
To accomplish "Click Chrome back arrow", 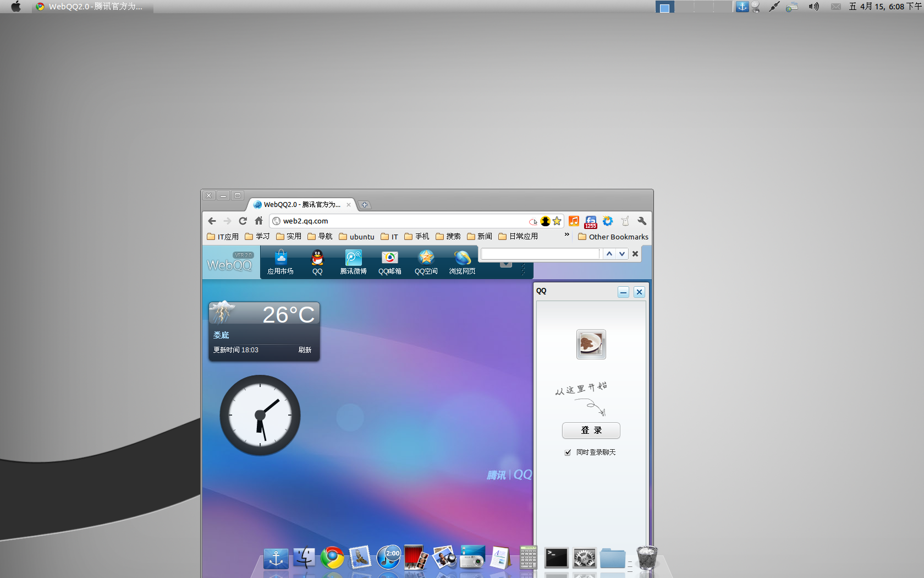I will point(212,221).
